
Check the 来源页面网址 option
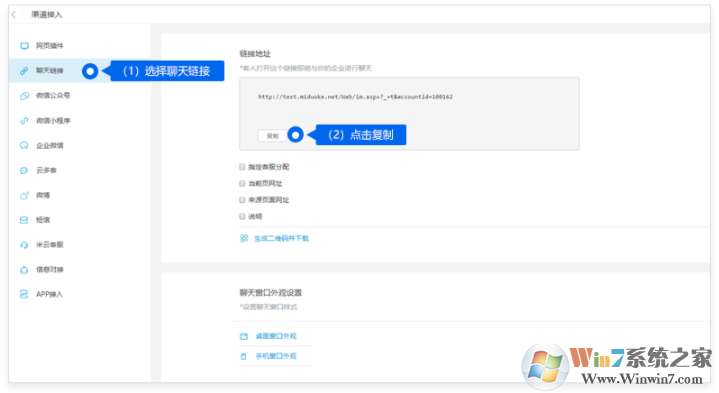(x=242, y=200)
